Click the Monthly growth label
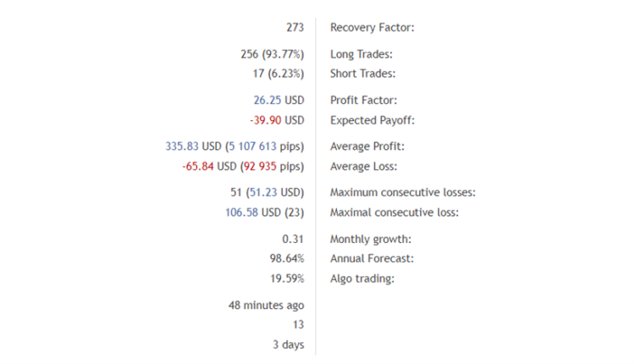Viewport: 635px width, 364px height. click(x=371, y=240)
